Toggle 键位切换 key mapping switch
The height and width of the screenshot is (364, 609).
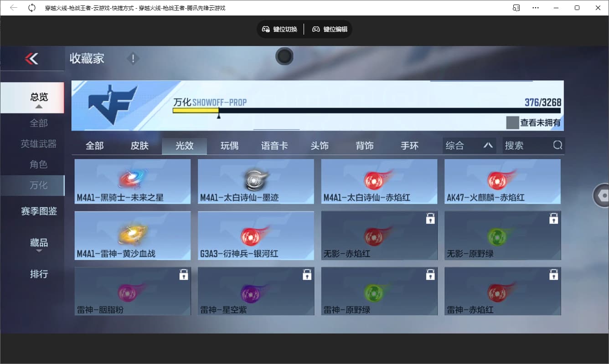tap(280, 29)
